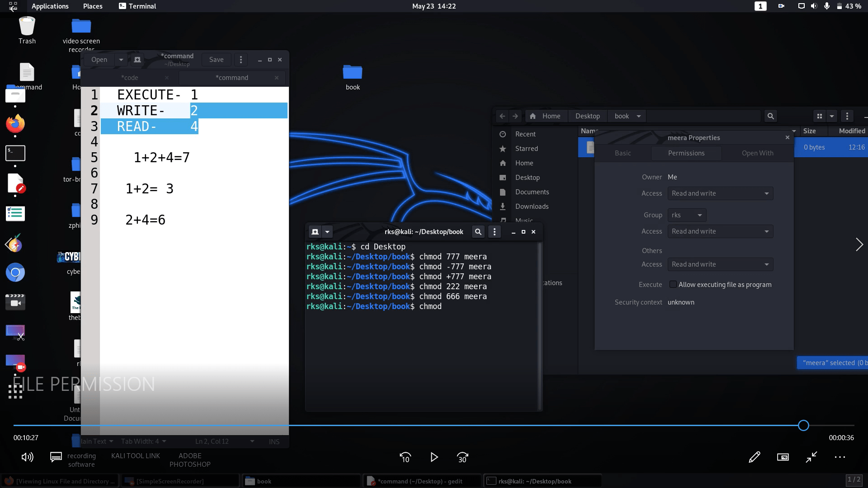
Task: Select the annotation pen icon in player controls
Action: point(755,457)
